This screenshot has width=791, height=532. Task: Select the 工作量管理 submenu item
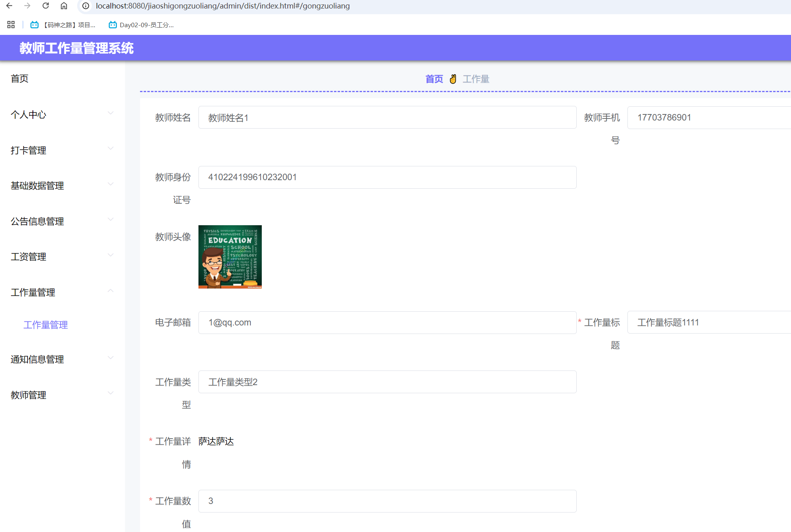[45, 325]
